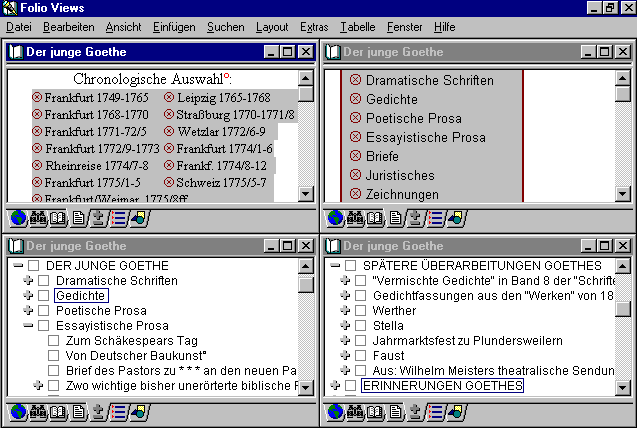Check SPÄTERE ÜBERARBEITUNGEN GOETHES checkbox

pos(350,266)
